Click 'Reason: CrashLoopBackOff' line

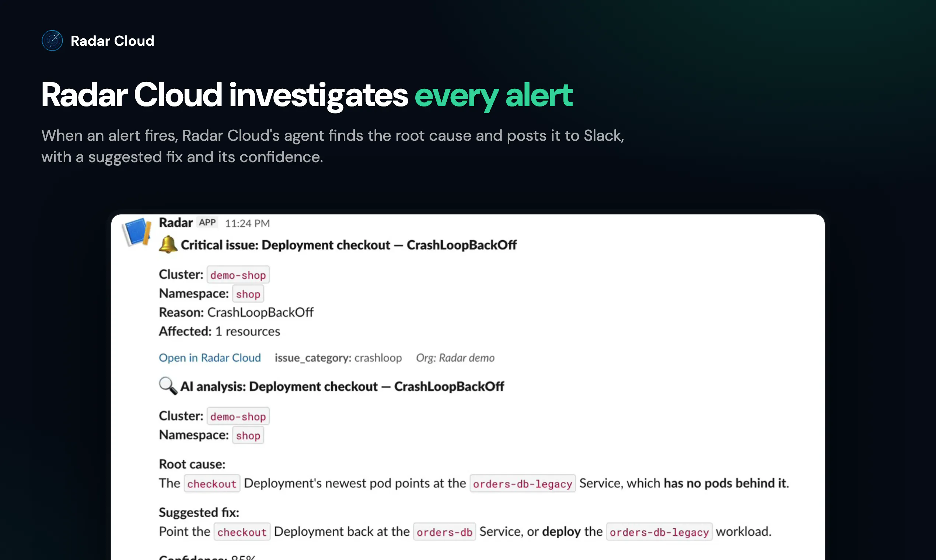click(236, 312)
